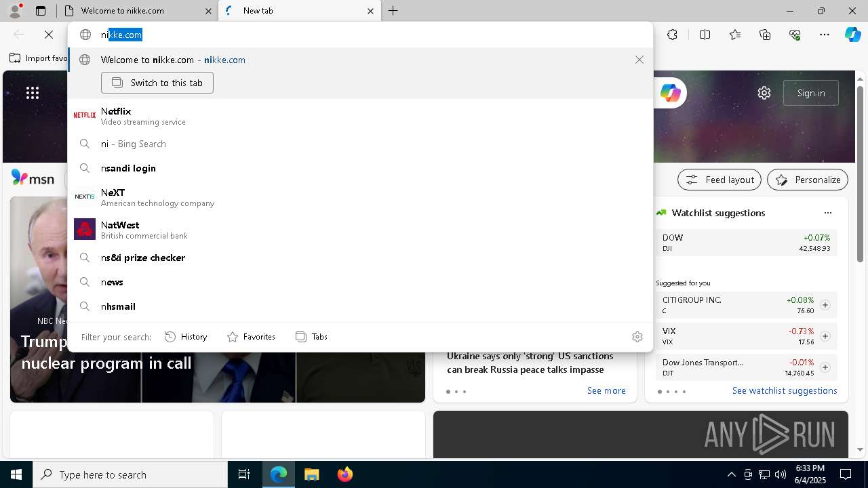Select the ni - Bing Search suggestion

click(x=359, y=144)
